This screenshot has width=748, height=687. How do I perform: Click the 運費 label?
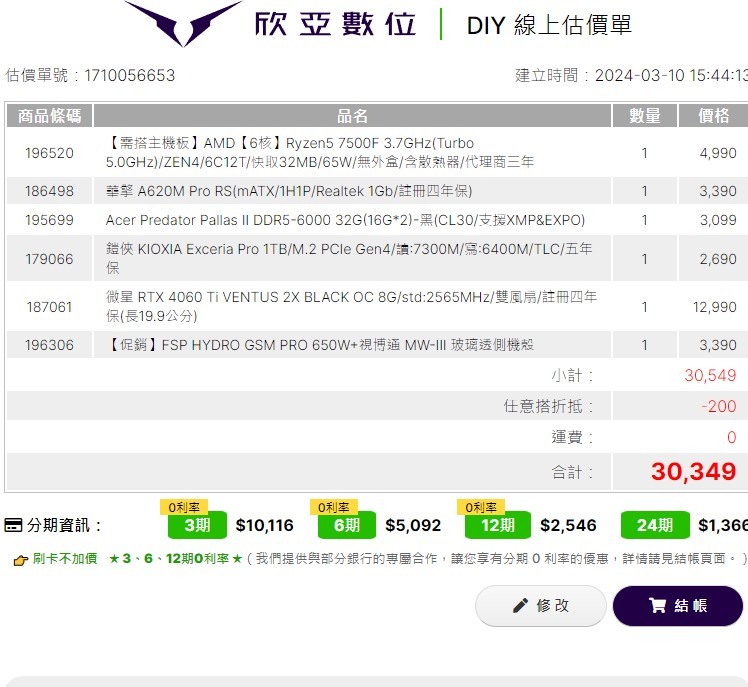(x=572, y=437)
